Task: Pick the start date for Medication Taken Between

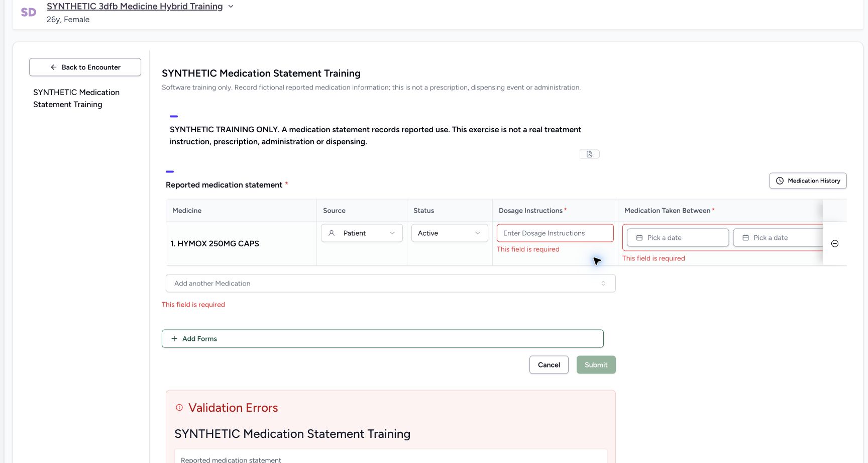Action: click(x=678, y=238)
